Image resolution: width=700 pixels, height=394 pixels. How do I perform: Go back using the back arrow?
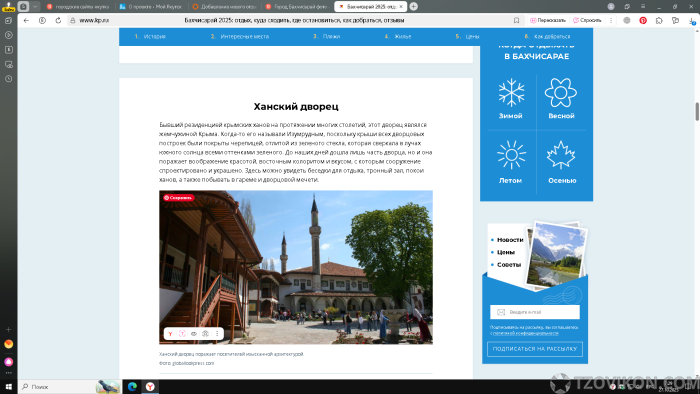pos(26,21)
